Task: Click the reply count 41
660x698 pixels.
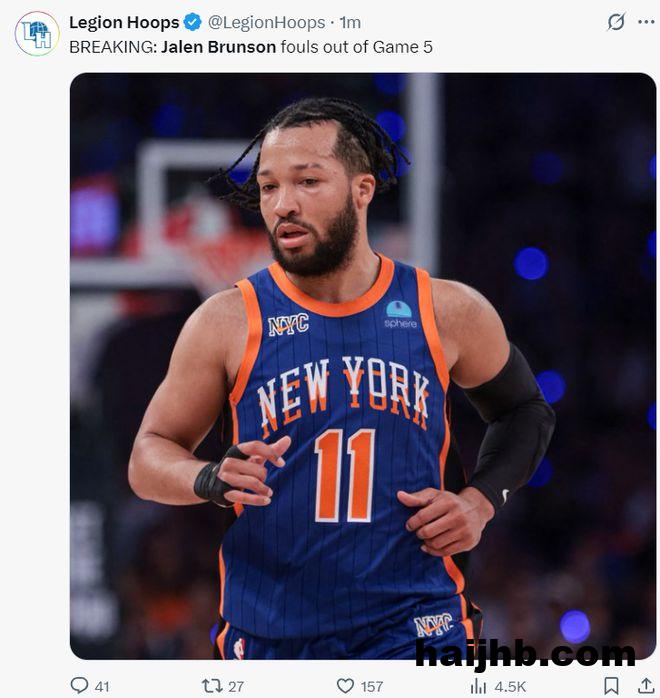Action: pos(102,686)
